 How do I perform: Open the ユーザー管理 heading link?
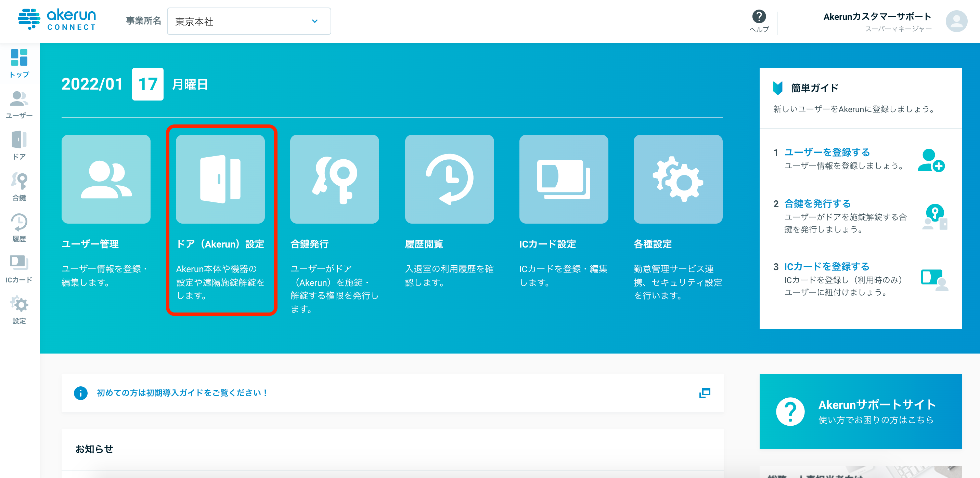[x=90, y=244]
